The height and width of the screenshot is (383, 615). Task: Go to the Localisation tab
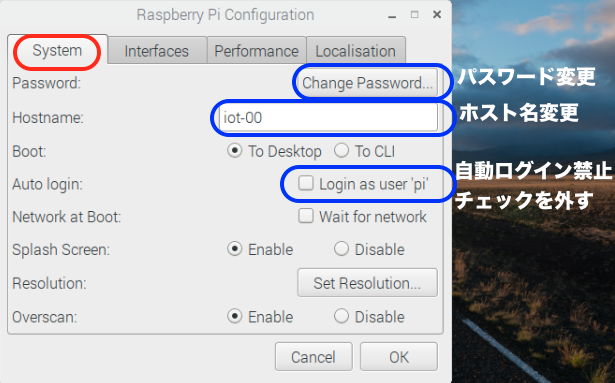pos(356,51)
